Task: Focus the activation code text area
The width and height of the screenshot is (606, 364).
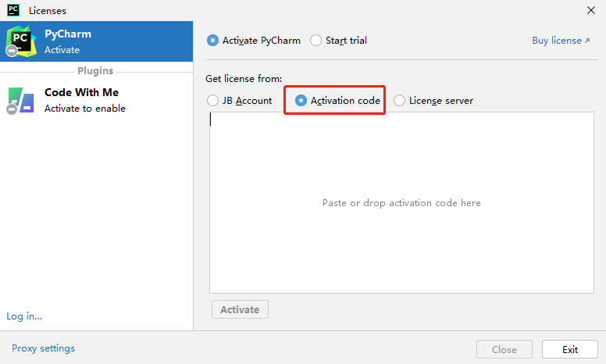Action: [401, 203]
